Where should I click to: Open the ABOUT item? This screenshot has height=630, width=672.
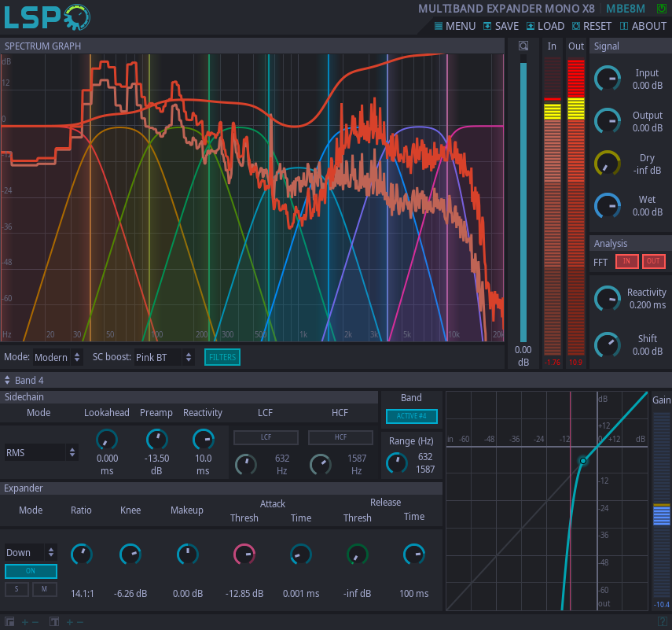coord(643,26)
